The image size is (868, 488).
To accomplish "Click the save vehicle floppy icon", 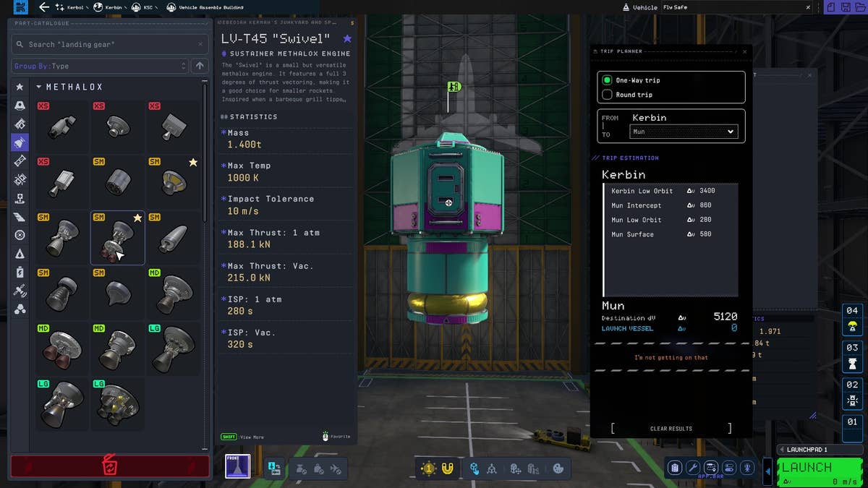I will coord(845,7).
